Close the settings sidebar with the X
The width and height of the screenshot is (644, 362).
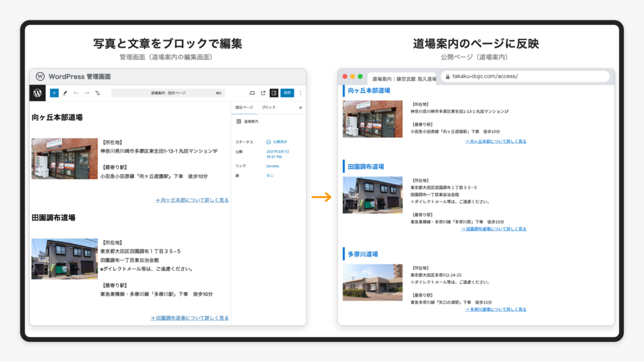tap(301, 107)
